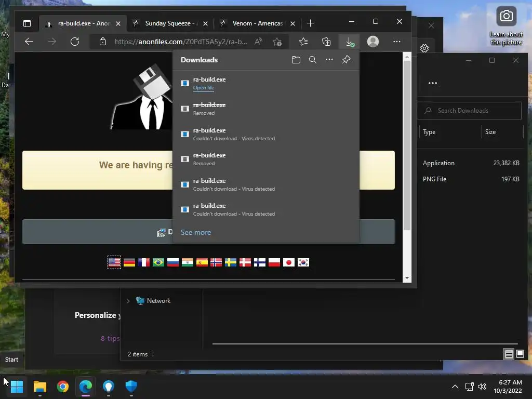Click Search Downloads field in Explorer

coord(469,111)
